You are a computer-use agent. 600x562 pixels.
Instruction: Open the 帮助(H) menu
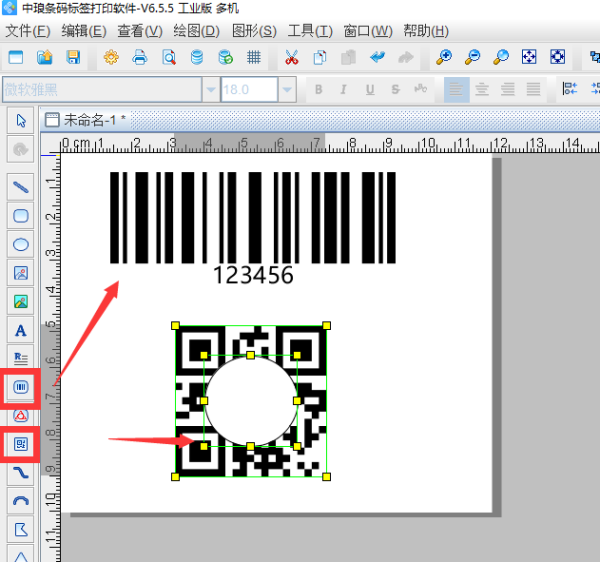426,31
